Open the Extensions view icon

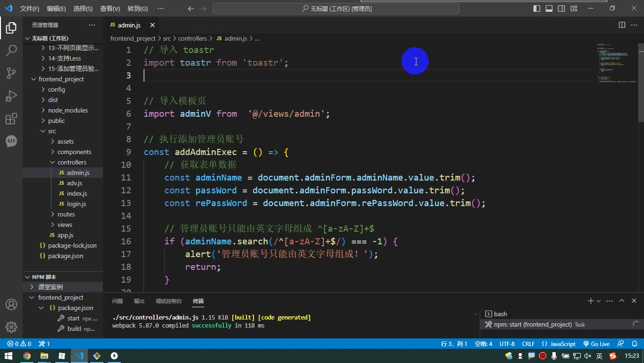click(11, 118)
